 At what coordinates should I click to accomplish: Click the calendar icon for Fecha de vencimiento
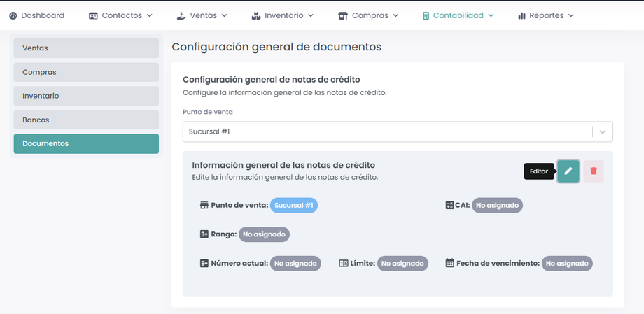(x=450, y=264)
